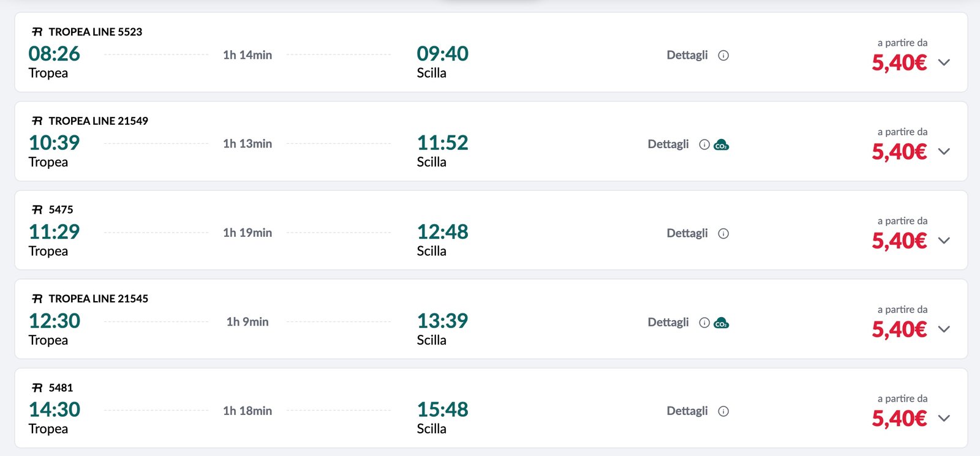Screen dimensions: 980x456
Task: Click CO2 cloud icon on Tropea Line 21549
Action: [x=722, y=144]
